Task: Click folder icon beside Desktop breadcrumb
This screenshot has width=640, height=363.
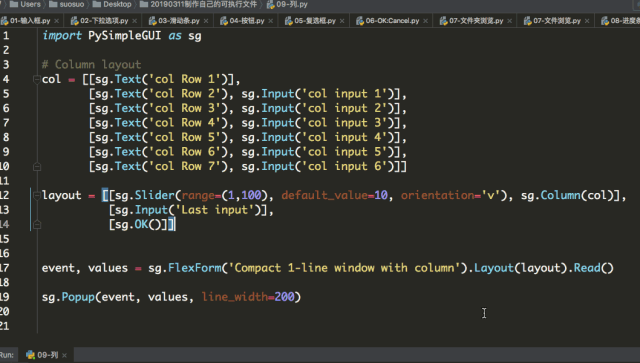Action: pyautogui.click(x=97, y=4)
